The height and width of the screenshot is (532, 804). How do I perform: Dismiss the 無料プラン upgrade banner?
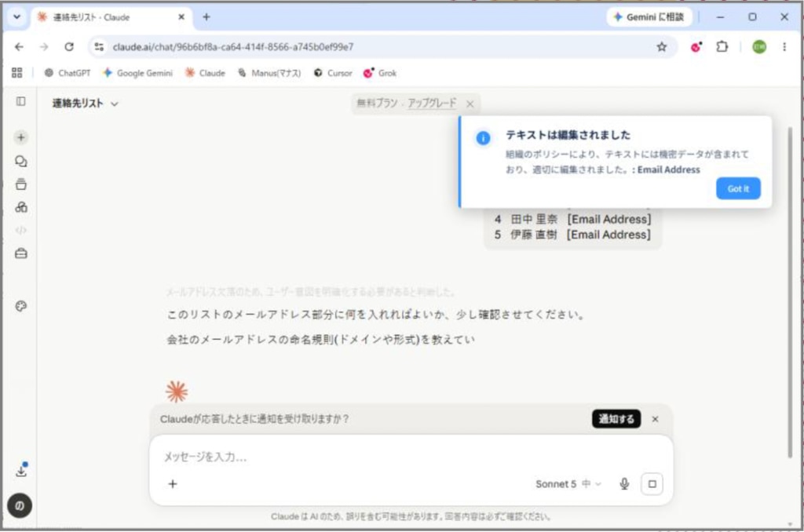point(470,104)
